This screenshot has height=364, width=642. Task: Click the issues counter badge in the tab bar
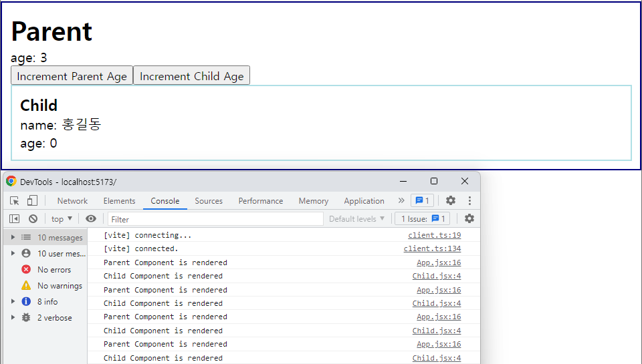[422, 200]
